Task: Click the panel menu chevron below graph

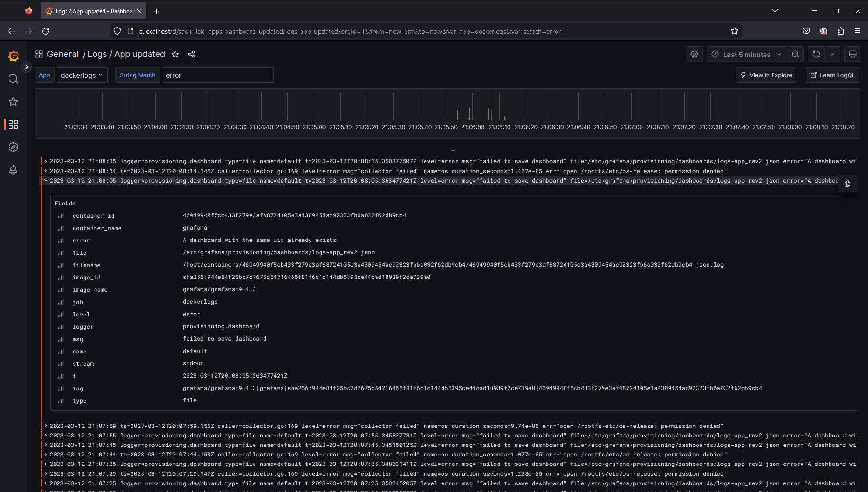Action: coord(453,151)
